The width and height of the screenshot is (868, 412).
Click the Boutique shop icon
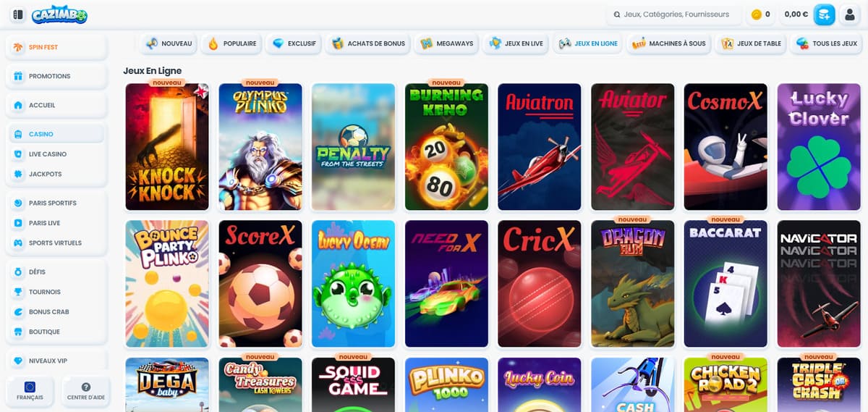point(18,332)
